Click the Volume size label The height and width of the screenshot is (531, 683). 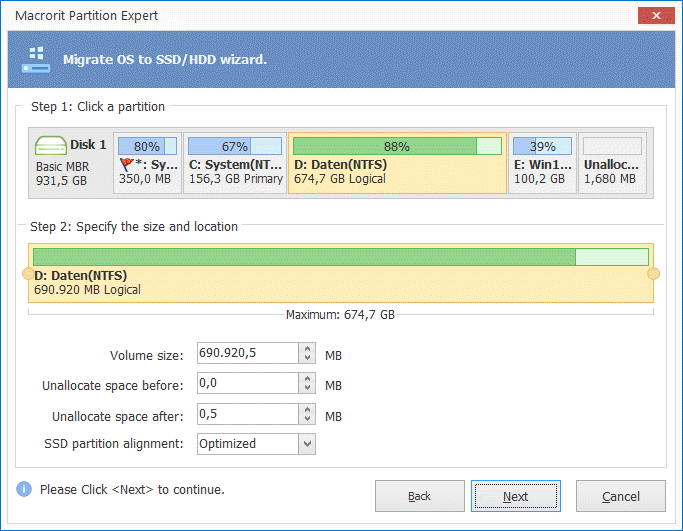pyautogui.click(x=146, y=355)
